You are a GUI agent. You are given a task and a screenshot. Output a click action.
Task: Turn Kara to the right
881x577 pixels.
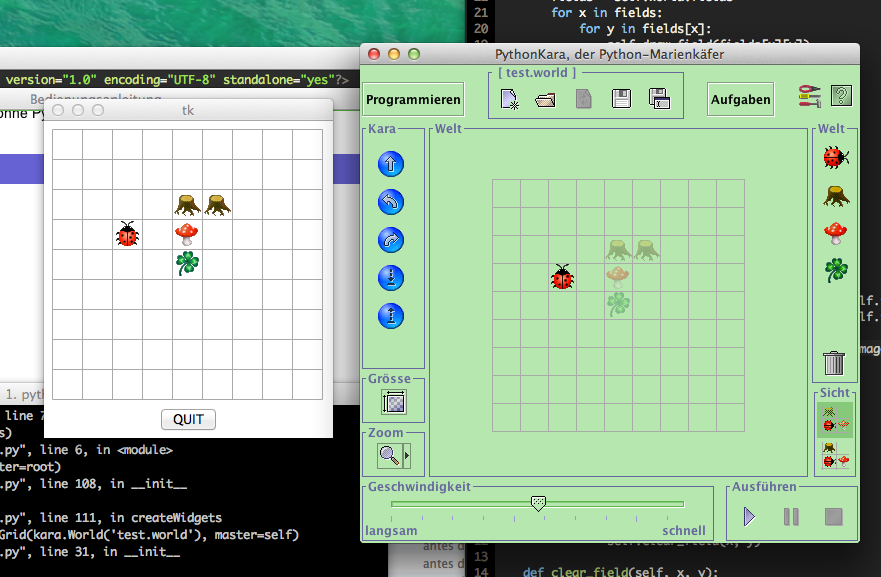(x=391, y=240)
